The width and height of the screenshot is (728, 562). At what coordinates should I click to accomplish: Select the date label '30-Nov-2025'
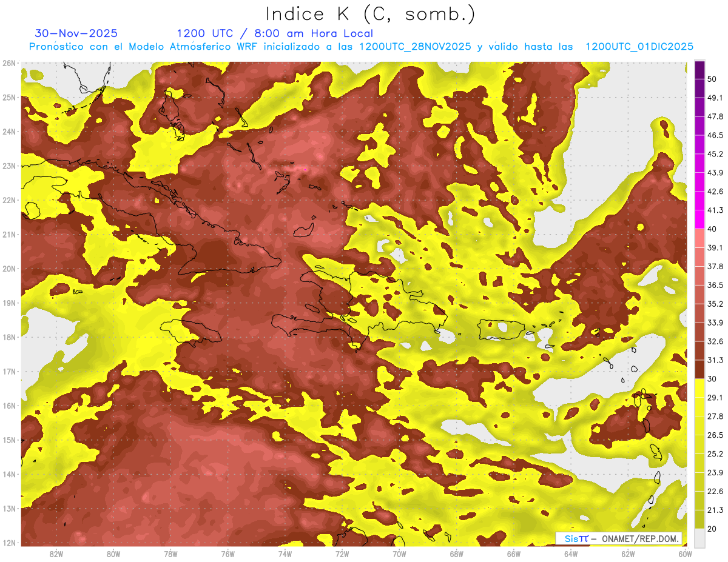tap(76, 33)
